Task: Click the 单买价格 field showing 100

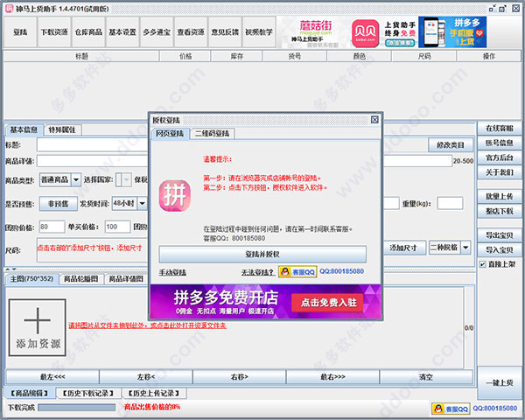Action: [x=117, y=227]
